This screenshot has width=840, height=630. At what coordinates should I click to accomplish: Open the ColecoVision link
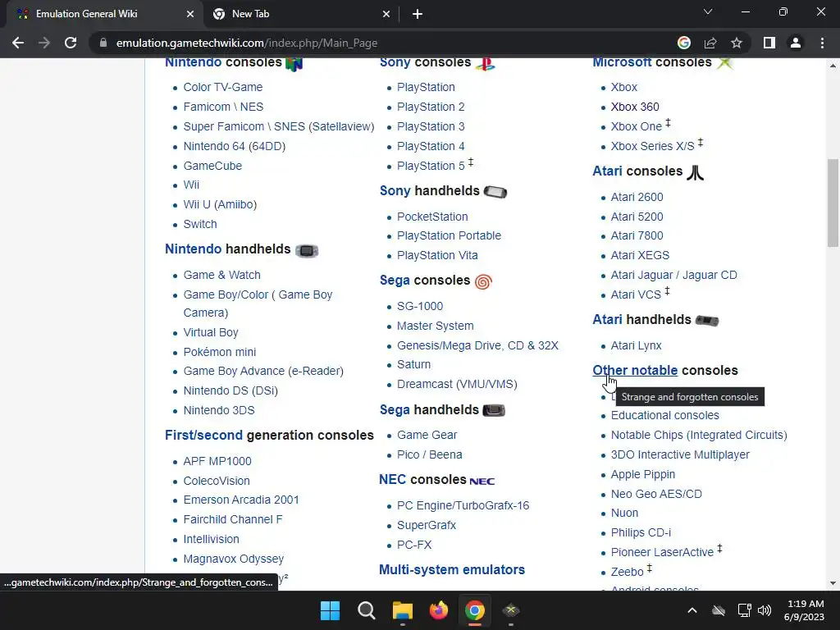tap(217, 481)
